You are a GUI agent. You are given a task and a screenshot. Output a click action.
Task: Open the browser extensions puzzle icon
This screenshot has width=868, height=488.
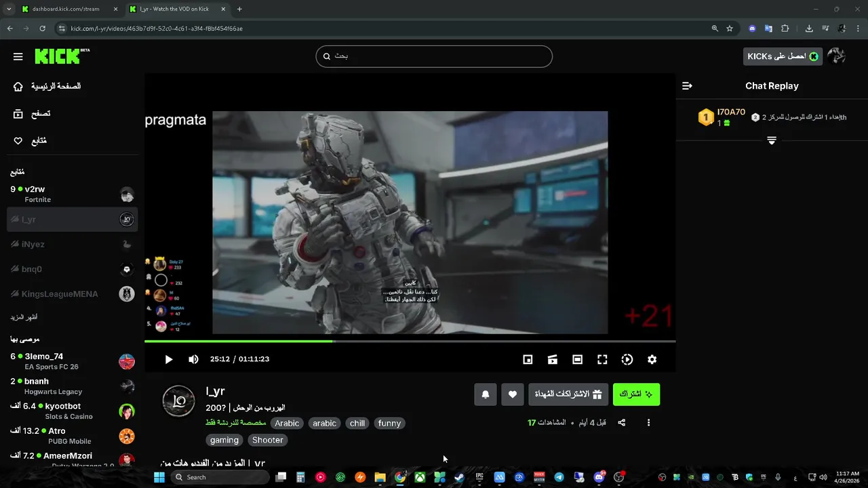click(785, 28)
